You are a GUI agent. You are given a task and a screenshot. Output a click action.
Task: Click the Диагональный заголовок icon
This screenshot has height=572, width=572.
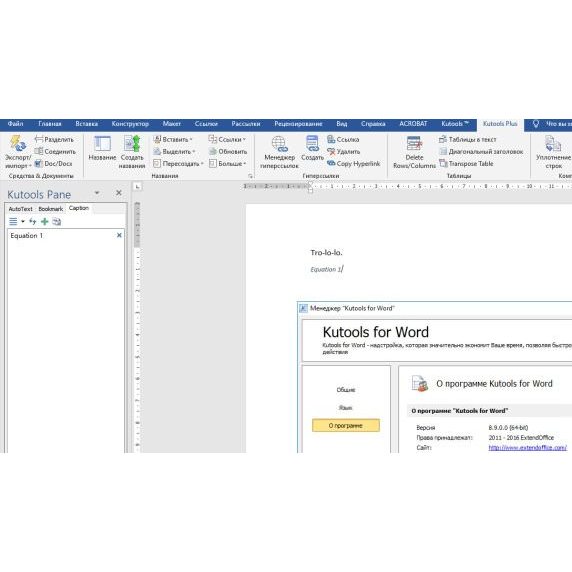443,151
